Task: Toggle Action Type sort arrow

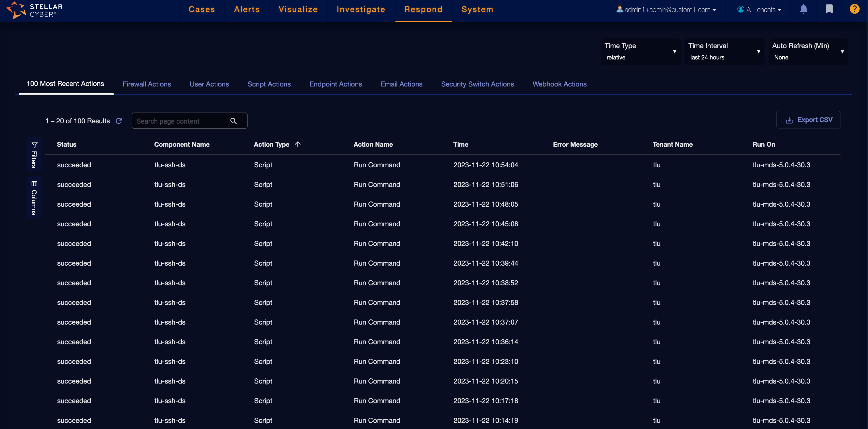Action: click(x=297, y=144)
